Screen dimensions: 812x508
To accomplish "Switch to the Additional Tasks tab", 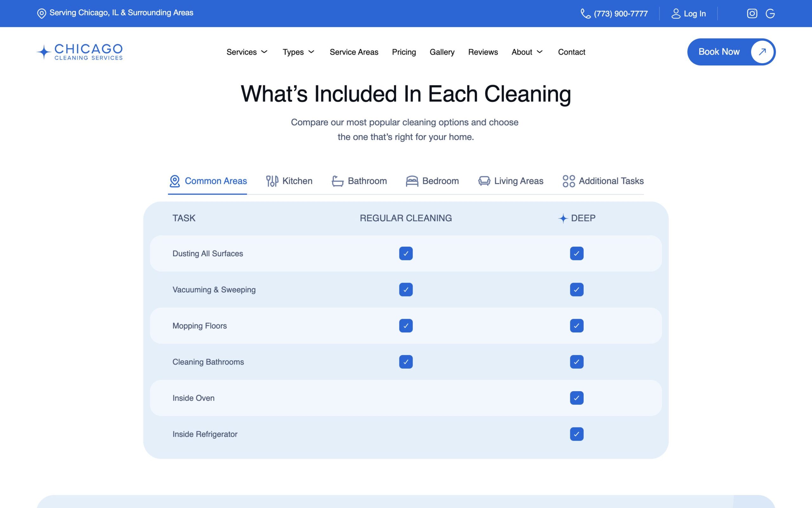I will pyautogui.click(x=603, y=181).
